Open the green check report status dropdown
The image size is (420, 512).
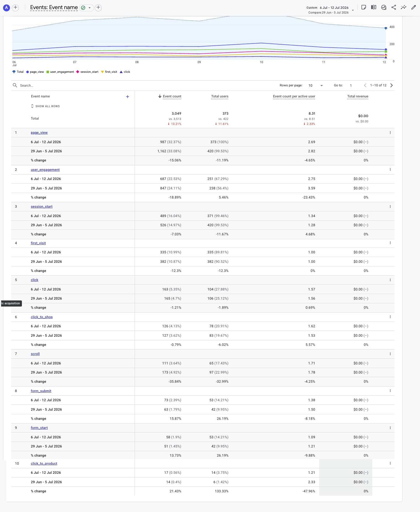coord(86,8)
